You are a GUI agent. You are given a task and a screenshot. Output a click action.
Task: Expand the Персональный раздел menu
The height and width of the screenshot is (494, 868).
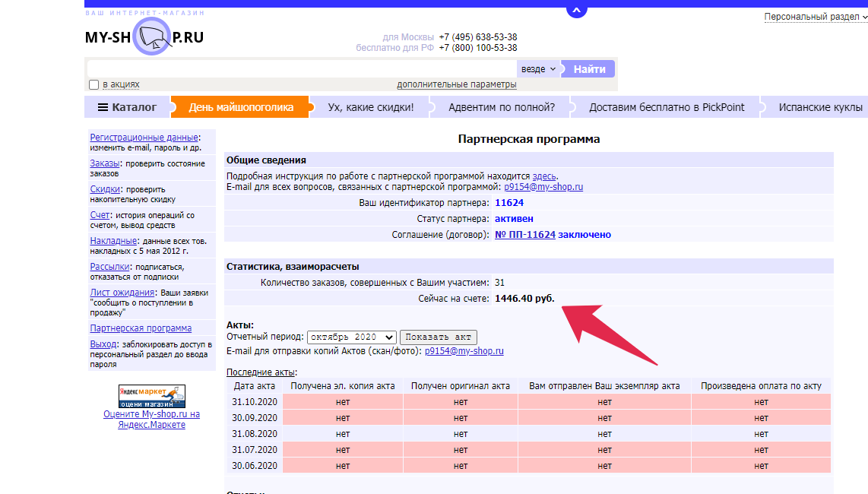pos(816,17)
